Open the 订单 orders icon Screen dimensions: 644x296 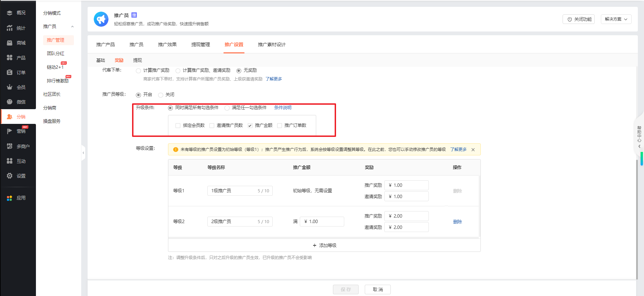10,72
